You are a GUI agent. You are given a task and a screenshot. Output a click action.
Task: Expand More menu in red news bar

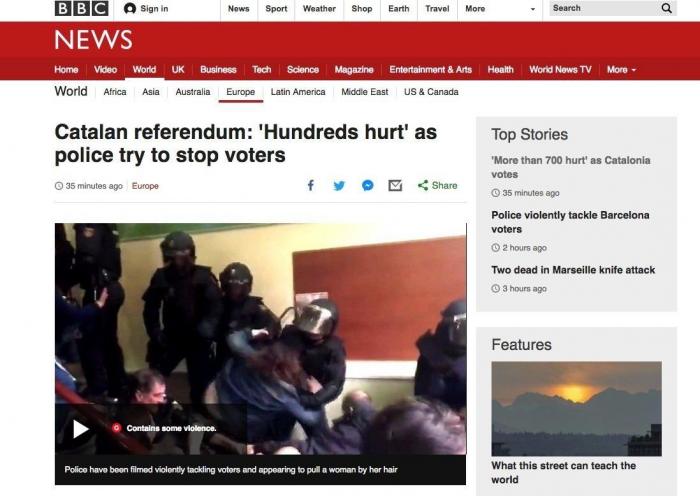coord(621,70)
